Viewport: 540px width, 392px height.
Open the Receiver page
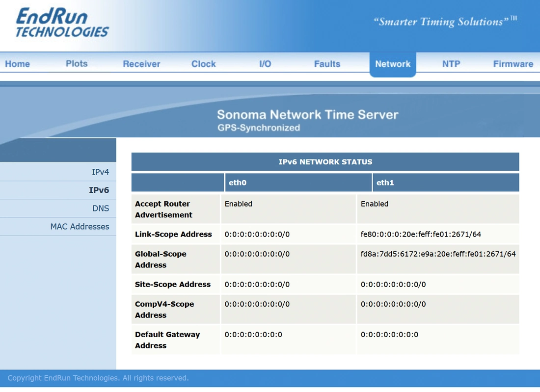141,64
